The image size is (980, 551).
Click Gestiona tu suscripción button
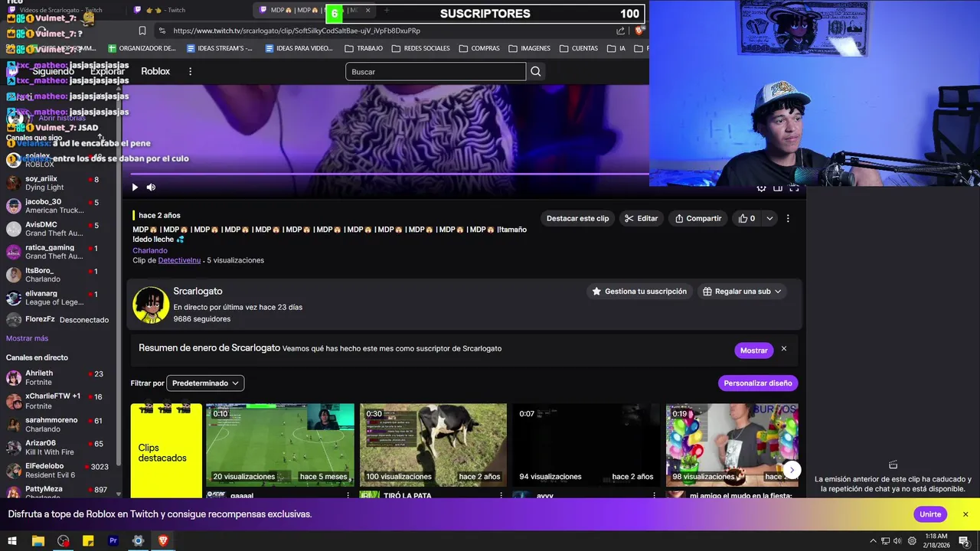[x=639, y=292]
